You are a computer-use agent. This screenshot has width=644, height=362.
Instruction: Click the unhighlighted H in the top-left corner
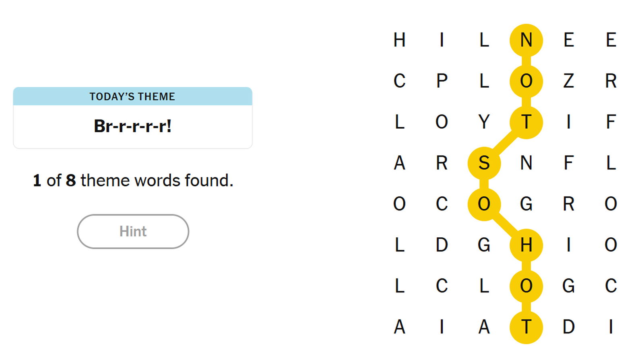(399, 40)
